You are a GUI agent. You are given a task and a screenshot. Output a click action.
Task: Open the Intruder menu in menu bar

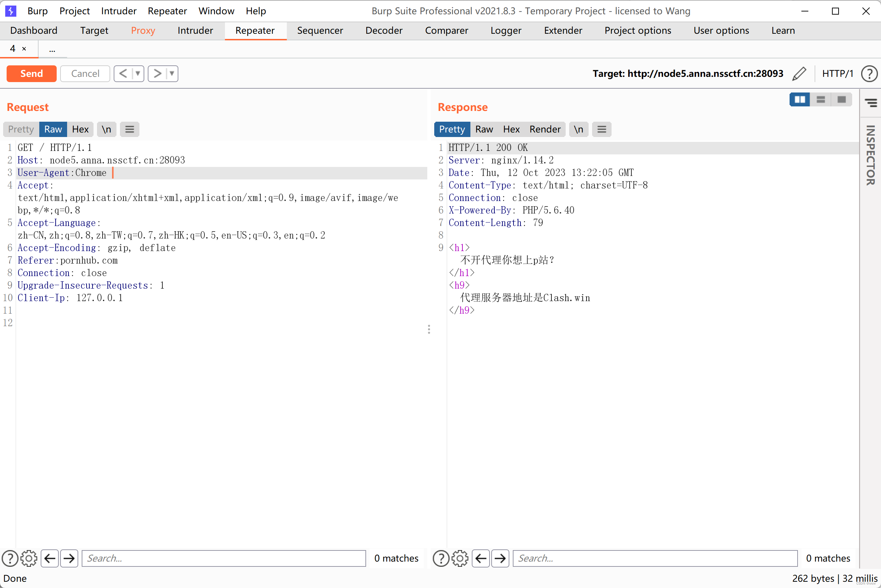click(119, 11)
